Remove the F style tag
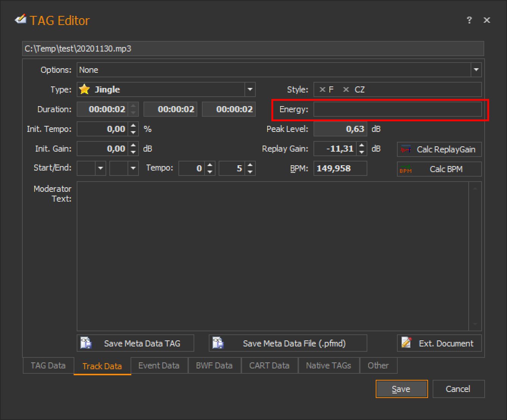 point(322,89)
